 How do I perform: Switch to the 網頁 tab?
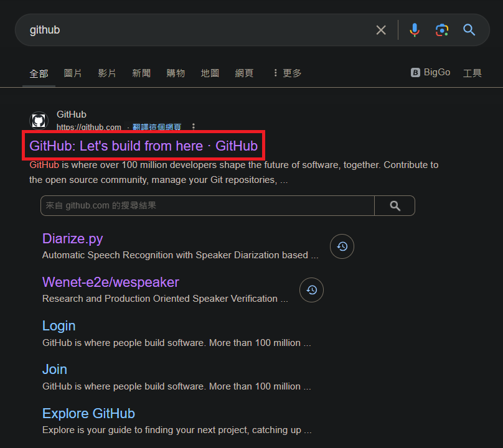(x=244, y=73)
